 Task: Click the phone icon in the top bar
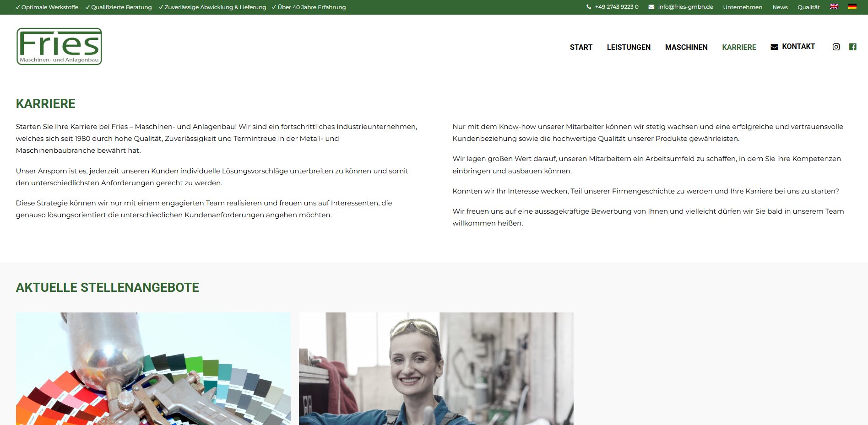pyautogui.click(x=589, y=7)
